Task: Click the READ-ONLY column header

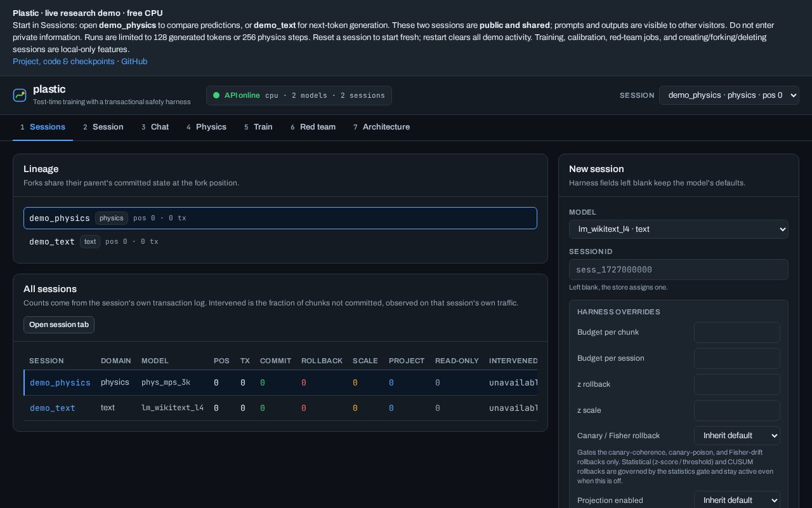Action: 457,361
